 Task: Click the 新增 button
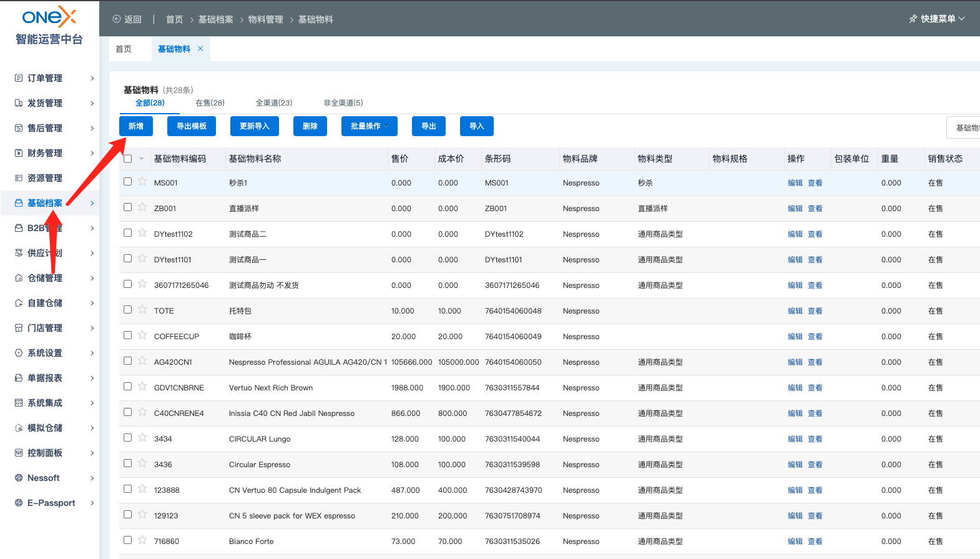[x=136, y=126]
